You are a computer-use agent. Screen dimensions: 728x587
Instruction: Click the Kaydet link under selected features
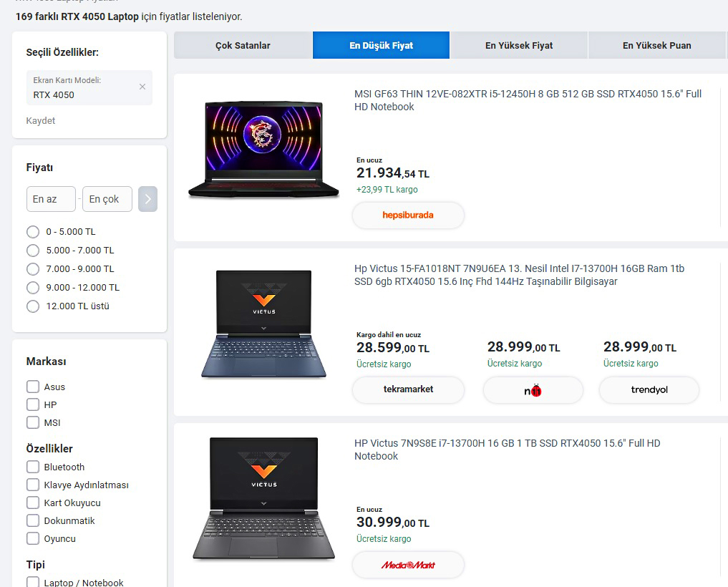(x=41, y=121)
